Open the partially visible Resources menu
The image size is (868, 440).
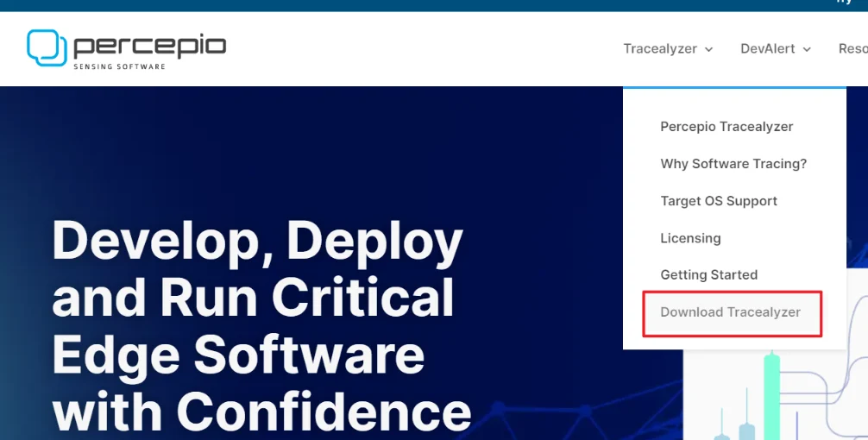tap(852, 48)
